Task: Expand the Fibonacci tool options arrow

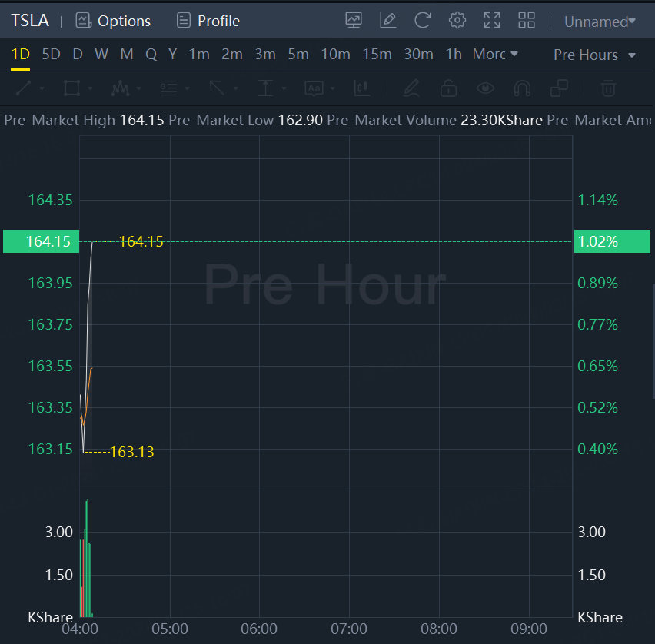Action: [187, 88]
